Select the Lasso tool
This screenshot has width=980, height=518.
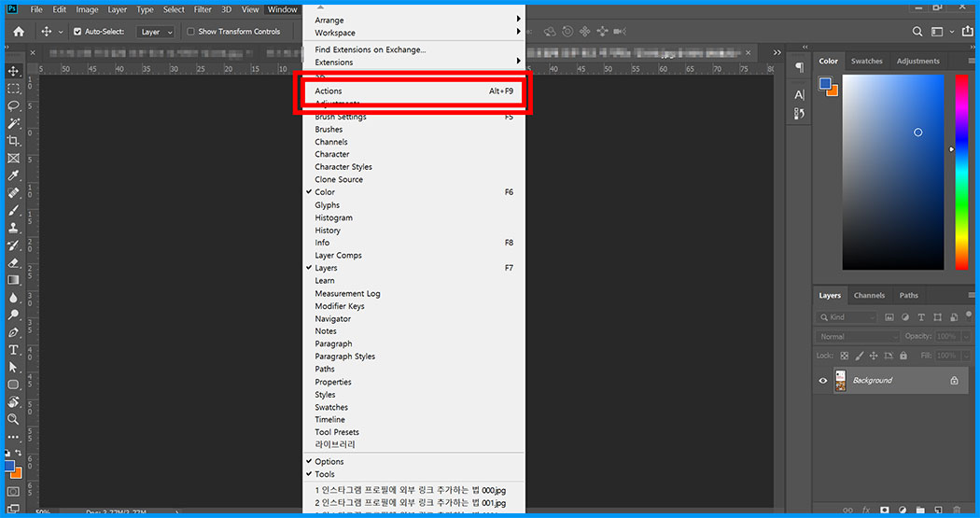[x=13, y=106]
